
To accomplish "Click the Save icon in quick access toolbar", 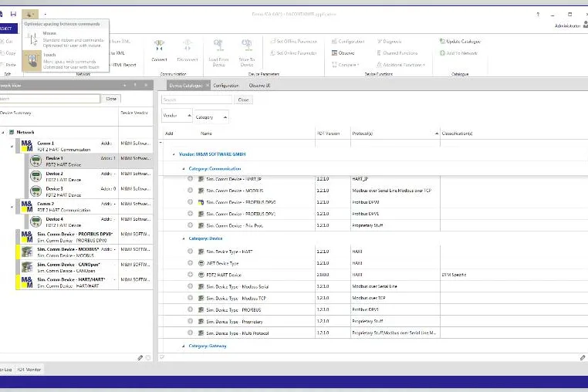I will coord(13,14).
